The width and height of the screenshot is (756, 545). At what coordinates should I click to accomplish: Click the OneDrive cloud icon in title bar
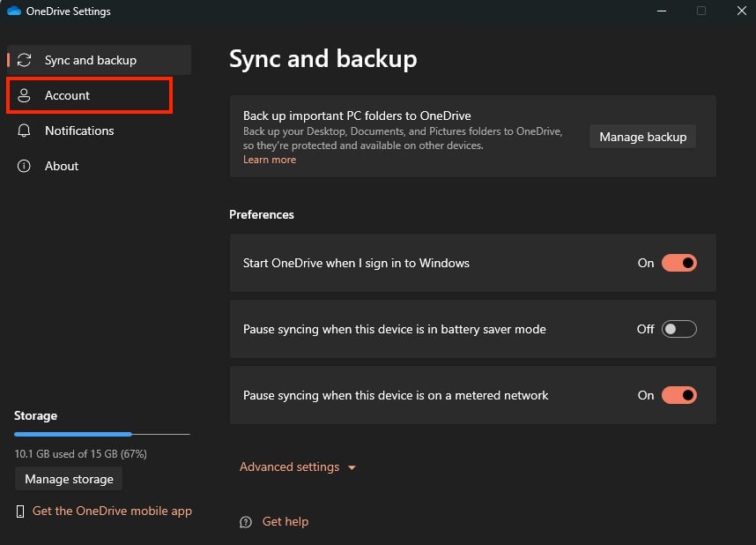(x=14, y=11)
